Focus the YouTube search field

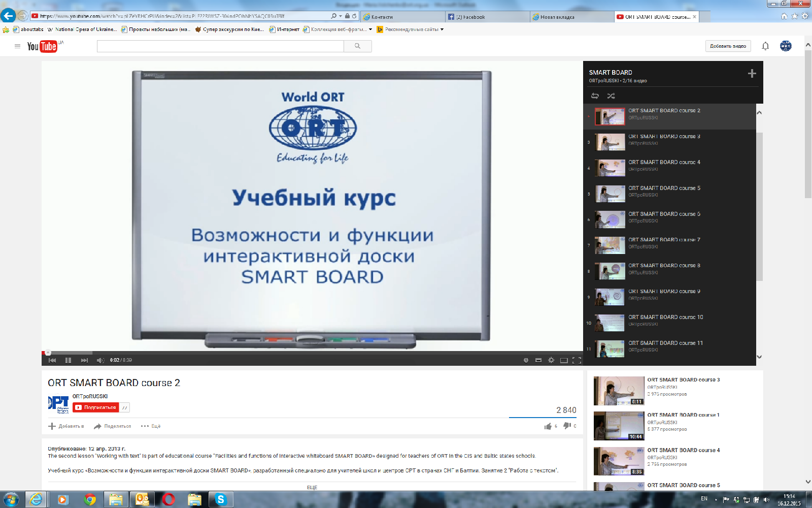point(220,46)
